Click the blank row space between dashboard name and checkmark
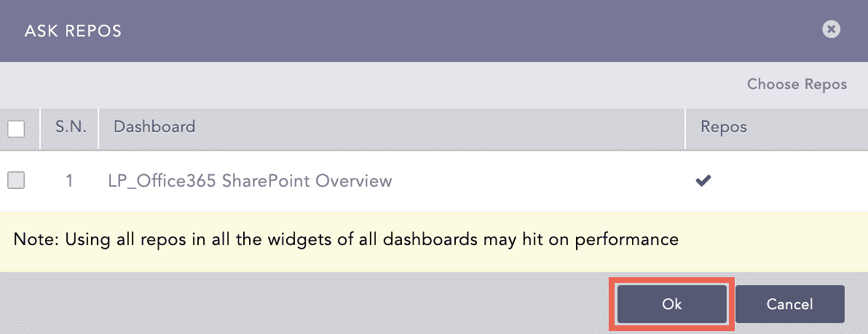This screenshot has width=868, height=334. 539,181
